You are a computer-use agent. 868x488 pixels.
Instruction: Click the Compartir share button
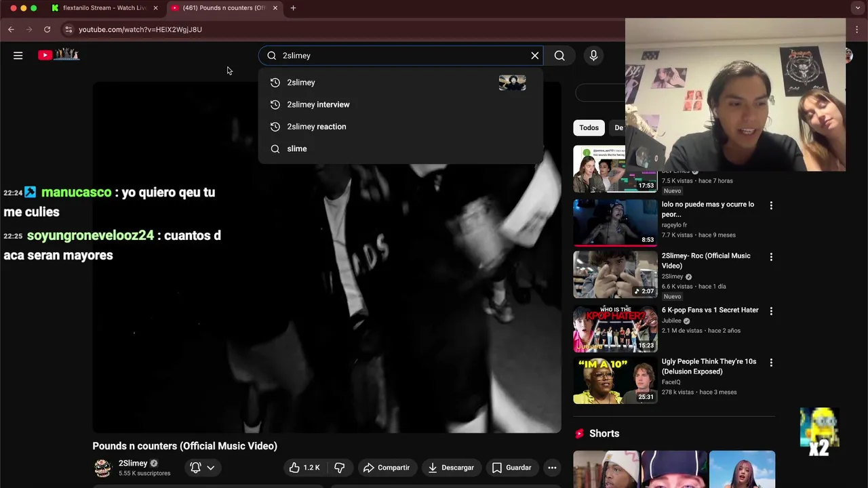click(387, 468)
